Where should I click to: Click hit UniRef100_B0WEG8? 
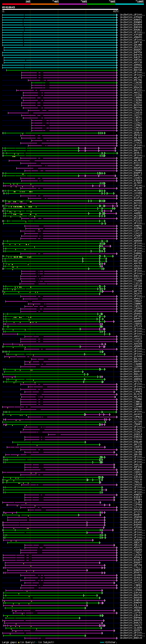(131, 600)
